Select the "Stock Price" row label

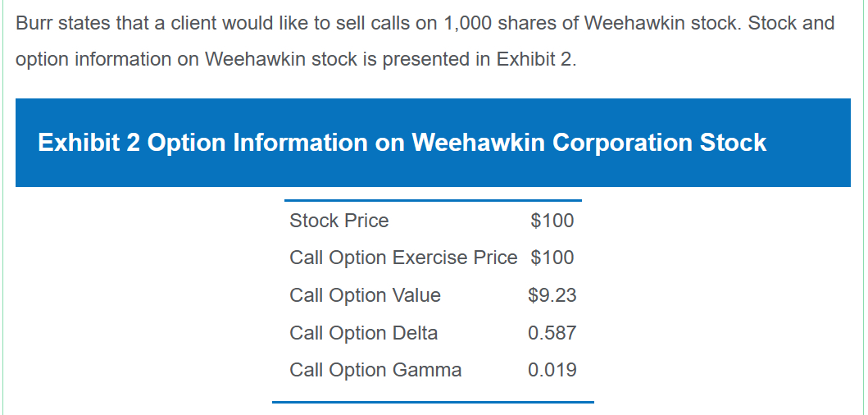(339, 221)
